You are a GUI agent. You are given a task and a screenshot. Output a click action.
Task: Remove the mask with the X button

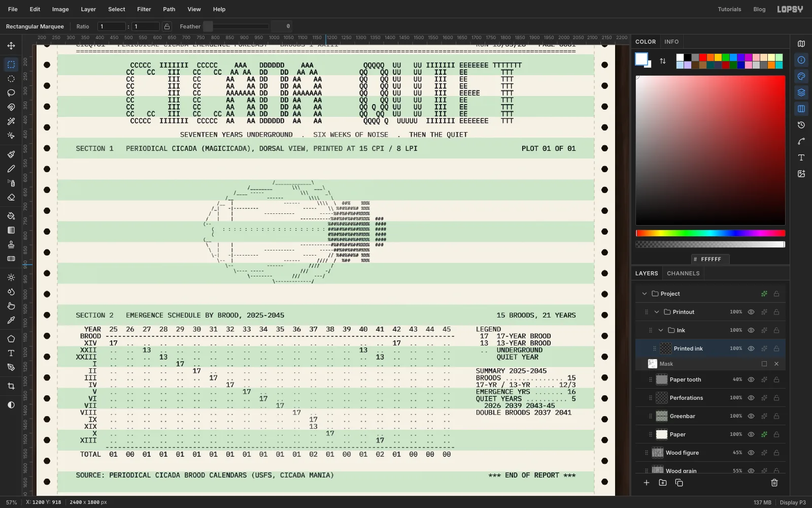(x=776, y=364)
